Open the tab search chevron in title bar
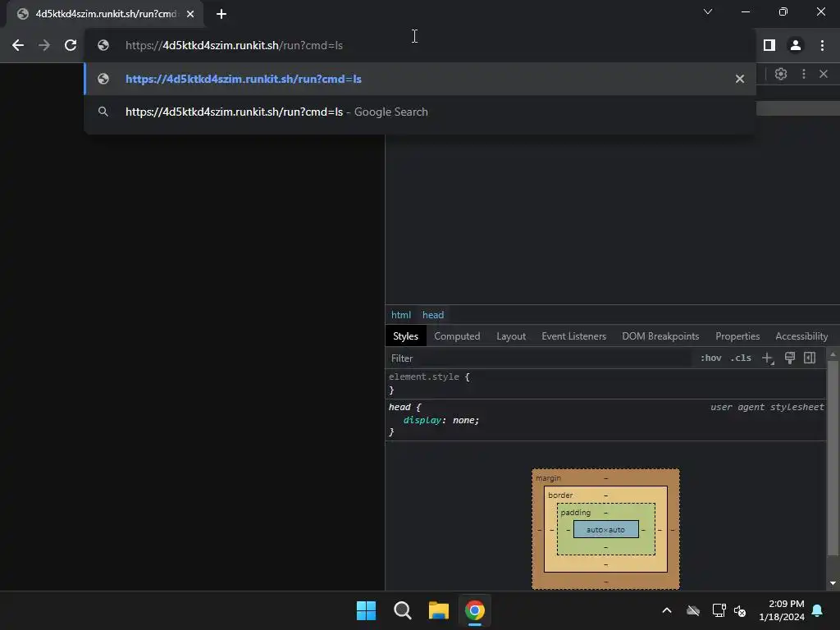Screen dimensions: 840x630 tap(708, 11)
